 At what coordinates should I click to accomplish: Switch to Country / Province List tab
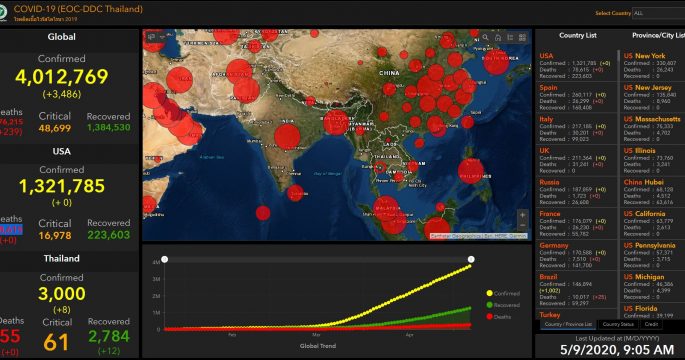(567, 324)
